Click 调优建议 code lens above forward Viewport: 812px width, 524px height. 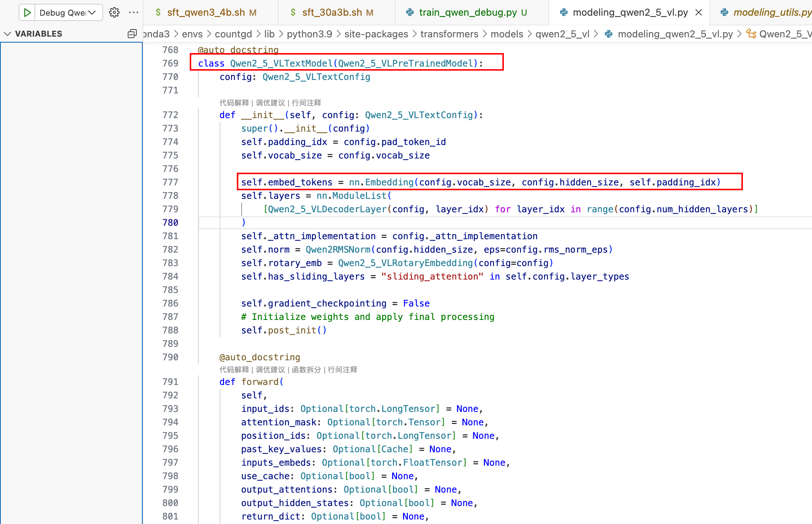click(x=270, y=370)
